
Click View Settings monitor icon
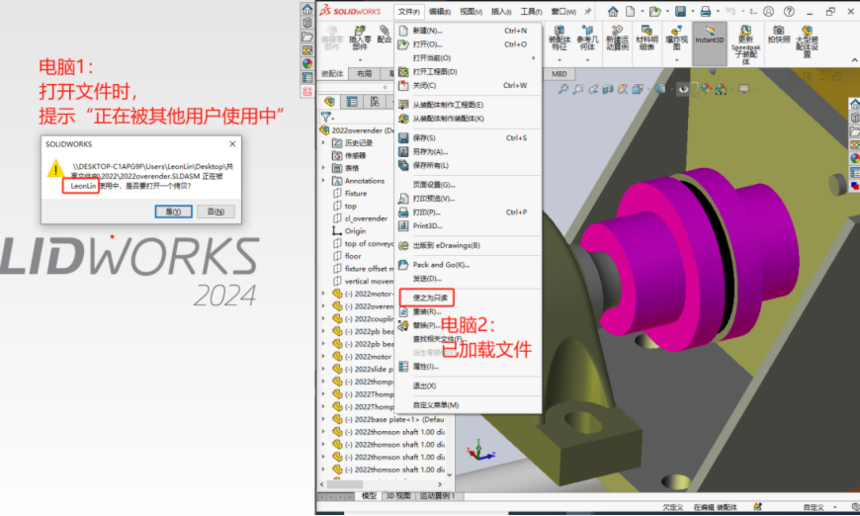(x=744, y=89)
